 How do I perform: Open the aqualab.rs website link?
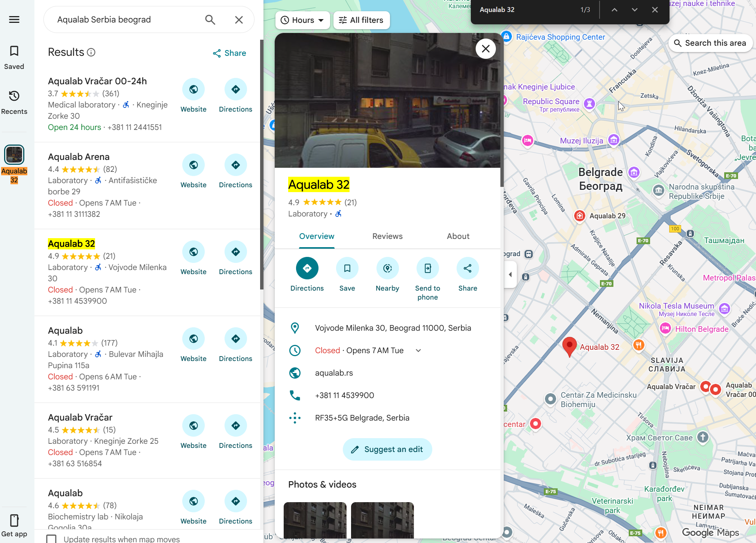click(x=334, y=373)
